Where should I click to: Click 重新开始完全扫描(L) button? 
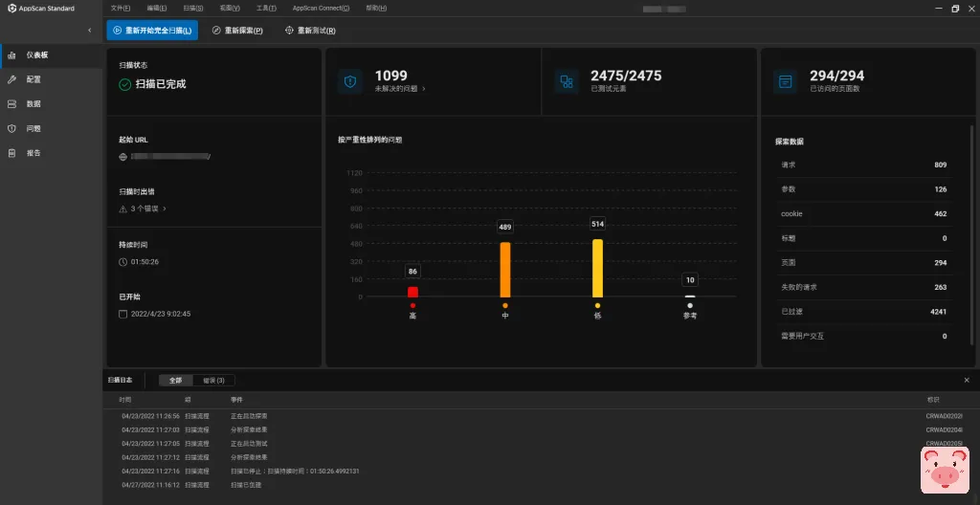(152, 31)
